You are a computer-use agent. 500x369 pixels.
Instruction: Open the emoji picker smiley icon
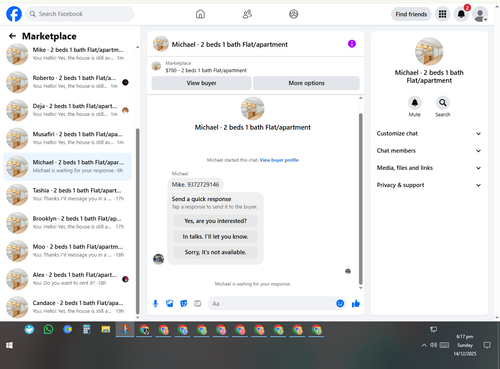pos(340,303)
